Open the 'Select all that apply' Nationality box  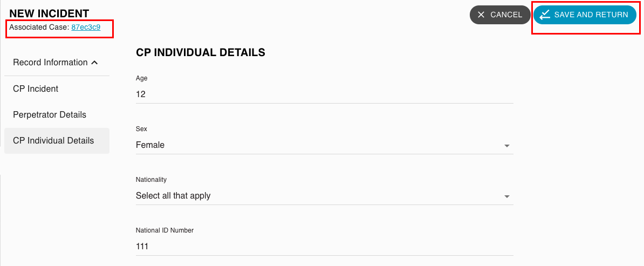pos(325,196)
